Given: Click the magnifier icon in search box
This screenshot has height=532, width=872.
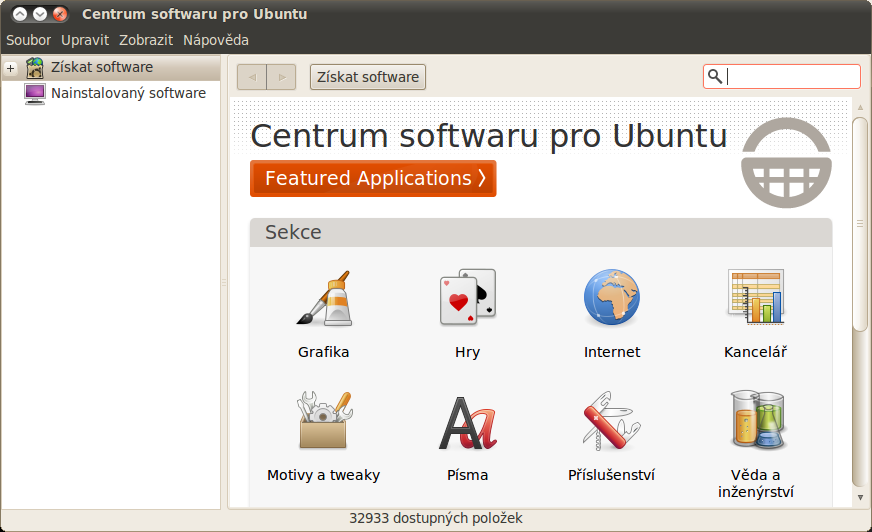Looking at the screenshot, I should pos(715,76).
